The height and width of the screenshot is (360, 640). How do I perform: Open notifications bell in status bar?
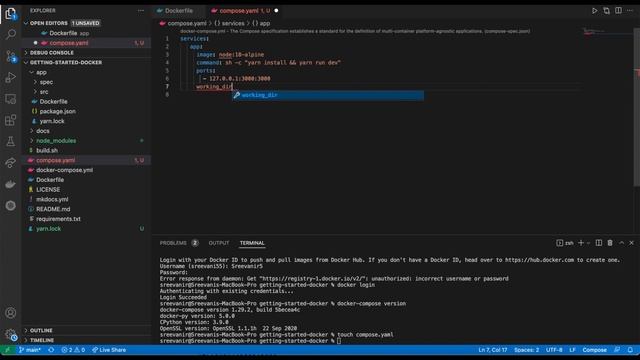tap(630, 350)
